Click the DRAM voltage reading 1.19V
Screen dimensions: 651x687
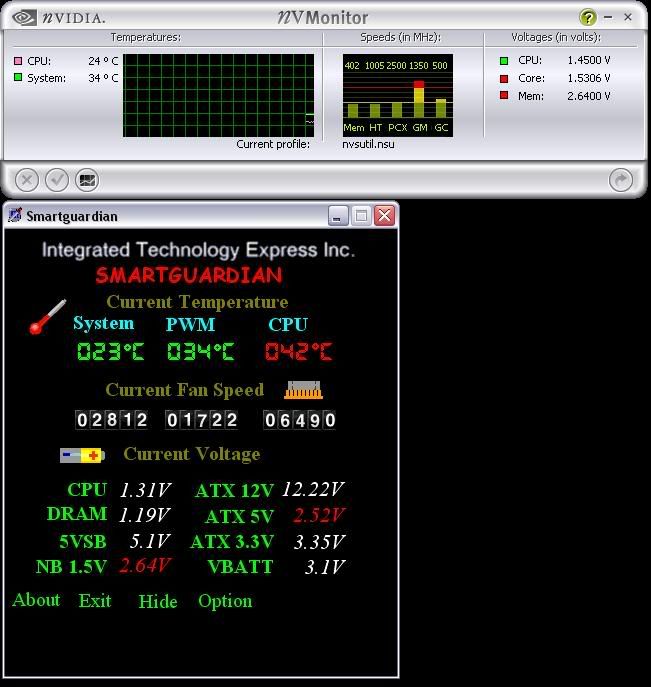145,515
